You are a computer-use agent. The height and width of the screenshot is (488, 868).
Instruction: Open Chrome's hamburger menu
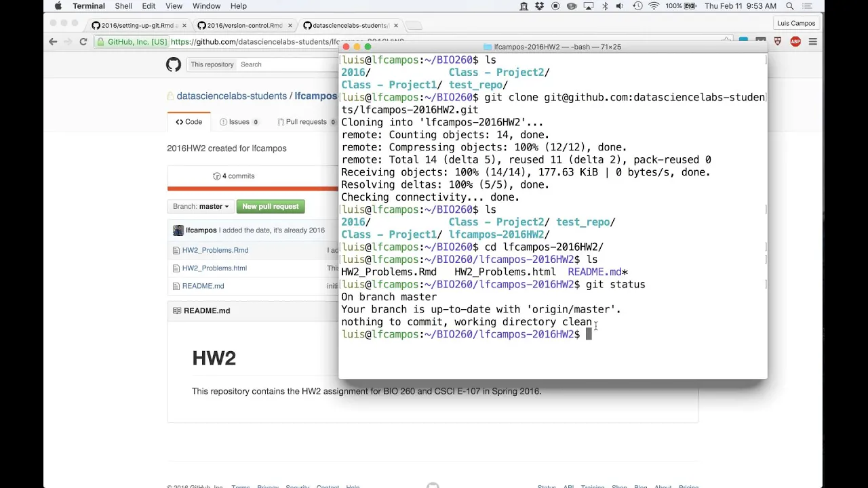click(x=812, y=41)
